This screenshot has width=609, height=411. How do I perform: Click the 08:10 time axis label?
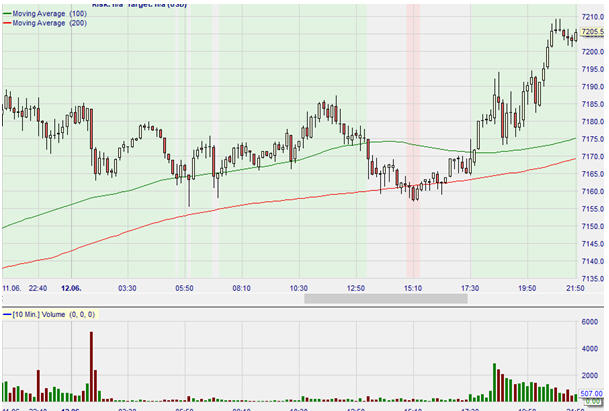[x=242, y=288]
